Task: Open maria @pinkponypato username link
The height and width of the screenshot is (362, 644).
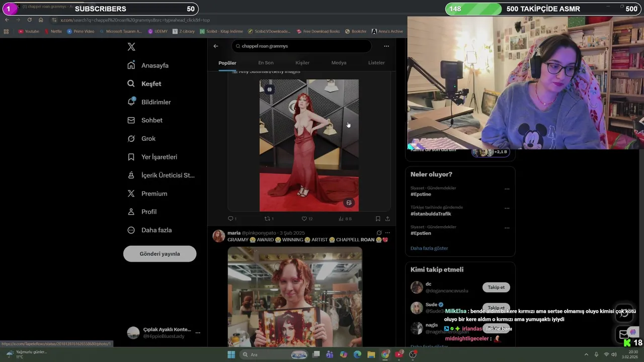Action: click(259, 233)
